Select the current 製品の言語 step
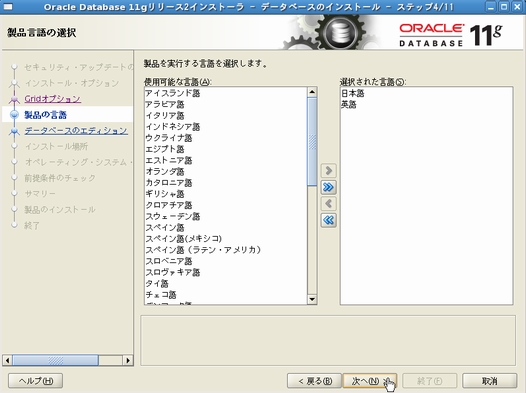 click(46, 115)
